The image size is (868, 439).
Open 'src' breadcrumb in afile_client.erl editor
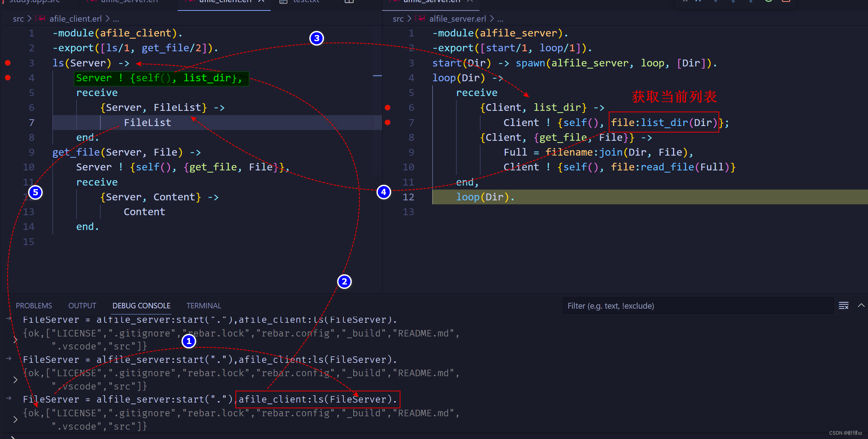[18, 19]
